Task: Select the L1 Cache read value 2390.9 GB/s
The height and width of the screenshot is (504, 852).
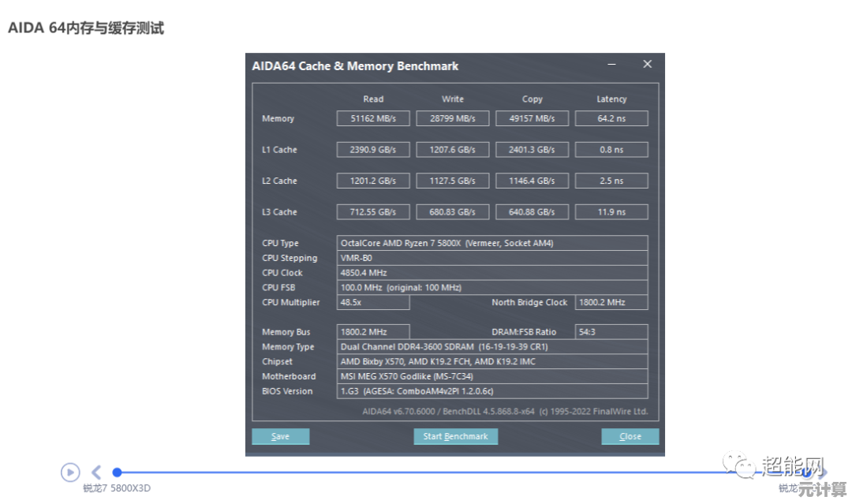Action: [373, 149]
